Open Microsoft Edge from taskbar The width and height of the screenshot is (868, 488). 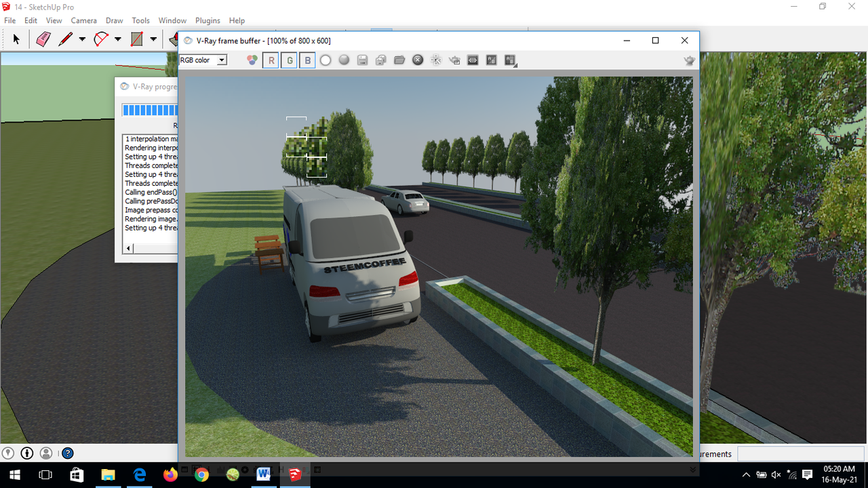[139, 474]
